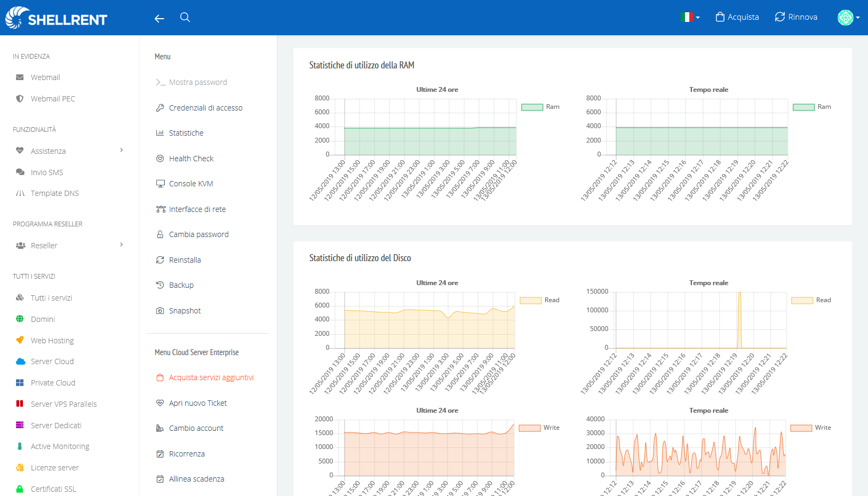This screenshot has height=496, width=868.
Task: Click the Cambia password lock icon
Action: 160,234
